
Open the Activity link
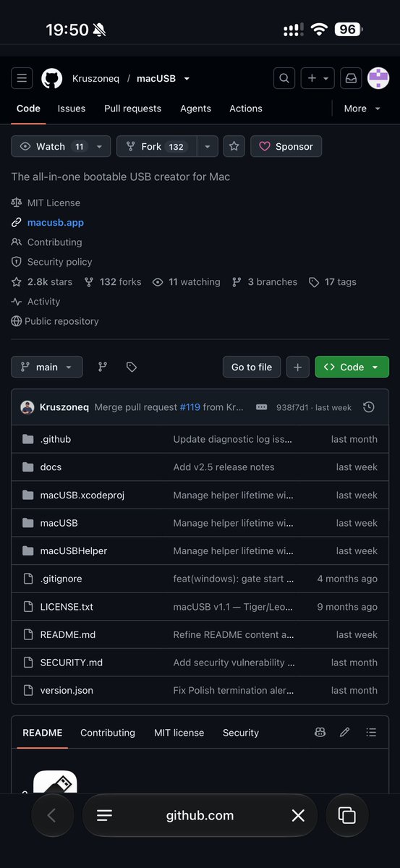pos(43,302)
